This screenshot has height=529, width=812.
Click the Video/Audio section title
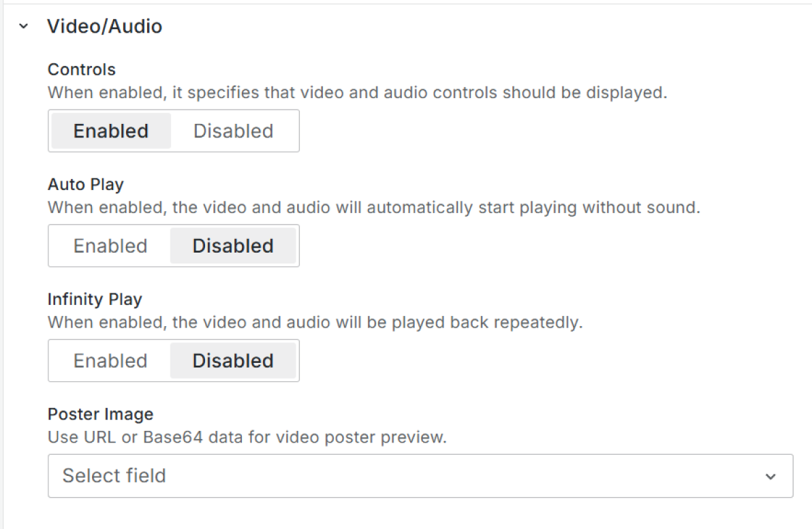coord(104,27)
